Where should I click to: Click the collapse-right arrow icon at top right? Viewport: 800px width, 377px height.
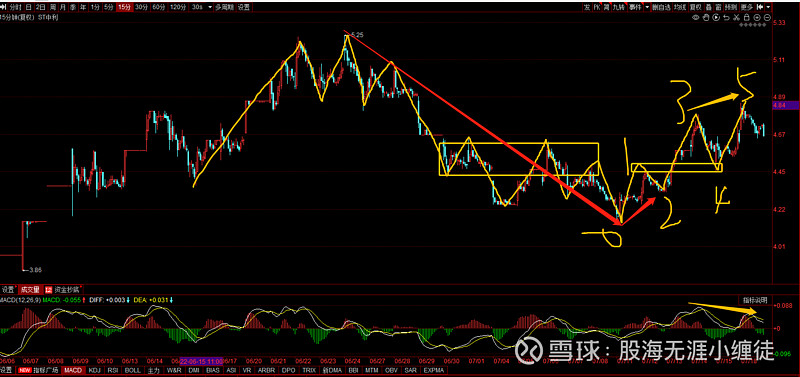click(760, 7)
